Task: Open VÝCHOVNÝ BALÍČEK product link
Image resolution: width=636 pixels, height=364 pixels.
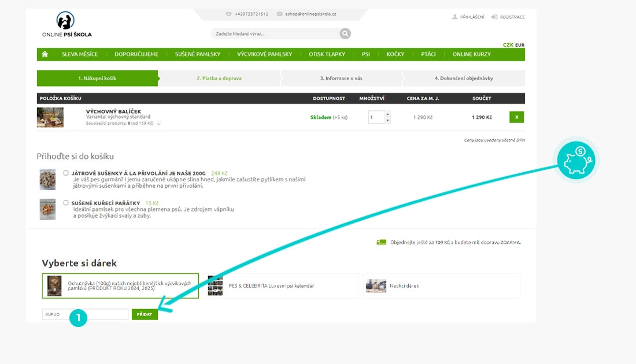Action: (x=113, y=111)
